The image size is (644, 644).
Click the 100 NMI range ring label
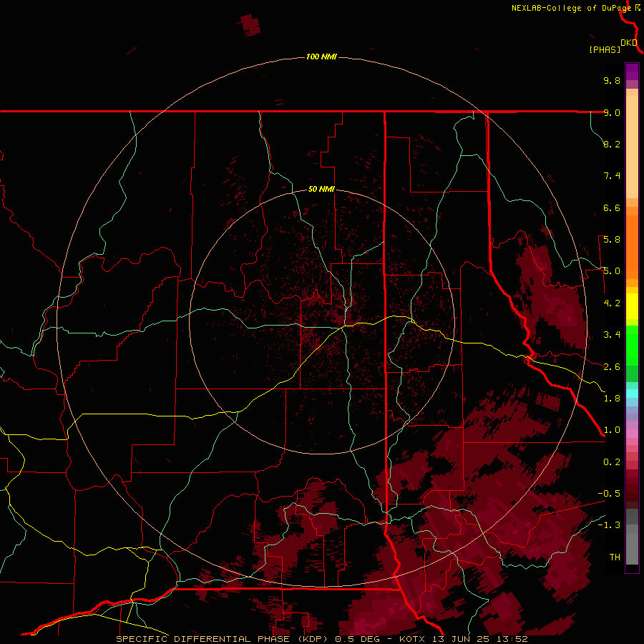pos(321,57)
